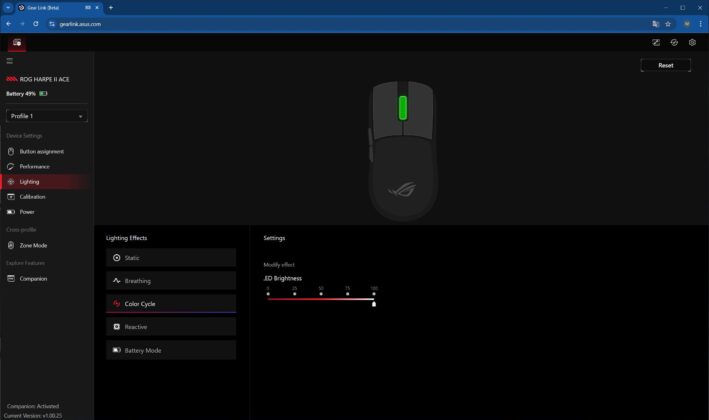Set LED brightness to the 50 mark
Image resolution: width=709 pixels, height=420 pixels.
(x=321, y=294)
